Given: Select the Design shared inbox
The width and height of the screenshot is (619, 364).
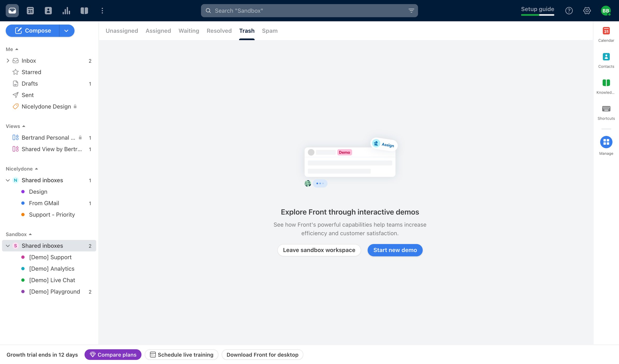Looking at the screenshot, I should [x=49, y=192].
